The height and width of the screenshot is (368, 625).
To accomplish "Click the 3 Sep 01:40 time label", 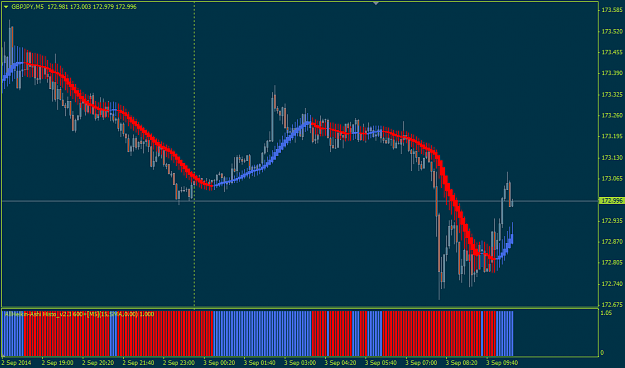I will click(x=259, y=363).
